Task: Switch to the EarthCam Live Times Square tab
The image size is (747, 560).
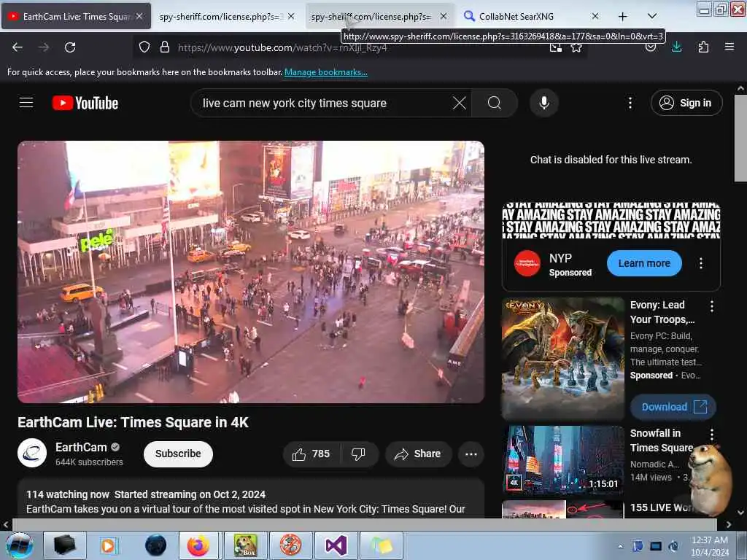Action: tap(76, 16)
